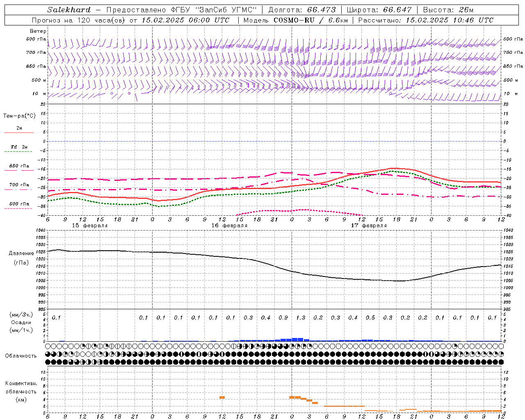Click the "Давление" pressure label
The image size is (525, 420).
click(21, 253)
